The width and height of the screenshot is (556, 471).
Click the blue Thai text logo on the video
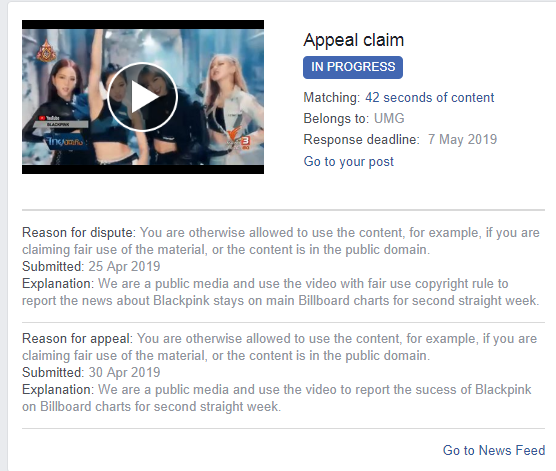coord(65,142)
